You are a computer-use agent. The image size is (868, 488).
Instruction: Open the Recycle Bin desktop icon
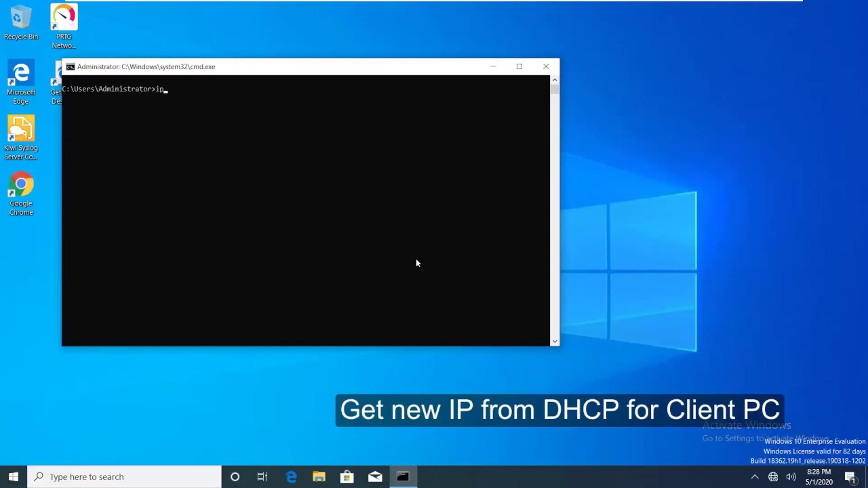pos(21,23)
